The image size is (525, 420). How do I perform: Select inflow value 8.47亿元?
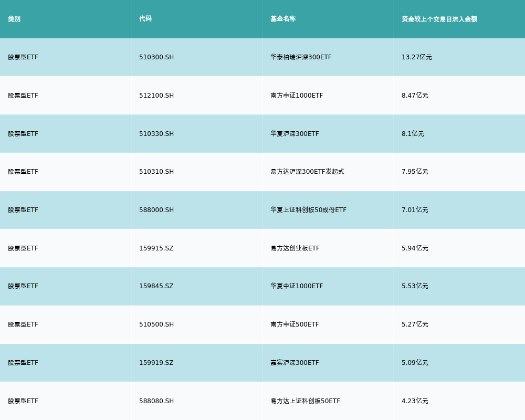tap(415, 96)
